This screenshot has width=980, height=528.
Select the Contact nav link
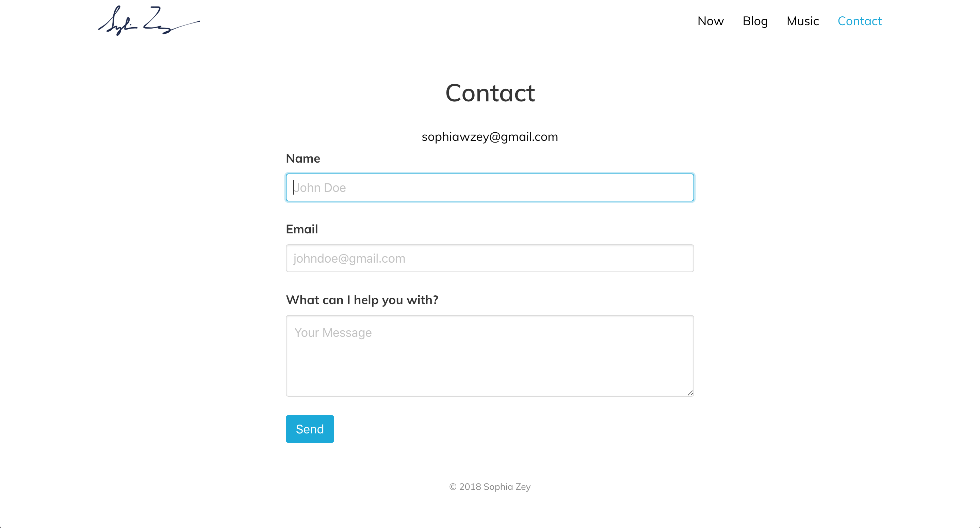[860, 21]
